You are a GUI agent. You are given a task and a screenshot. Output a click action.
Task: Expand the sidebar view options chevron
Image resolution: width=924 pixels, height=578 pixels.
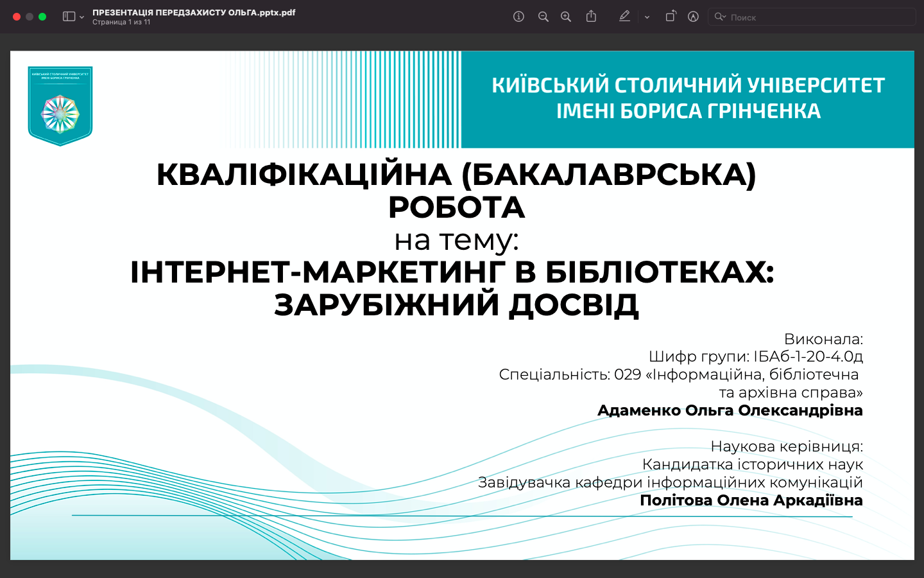click(81, 17)
